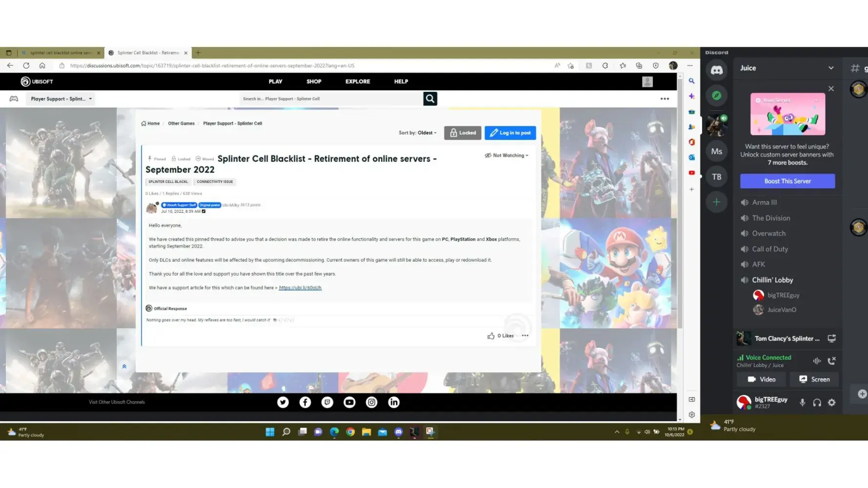The image size is (868, 488).
Task: Like the post with thumbs-up icon
Action: pos(491,336)
